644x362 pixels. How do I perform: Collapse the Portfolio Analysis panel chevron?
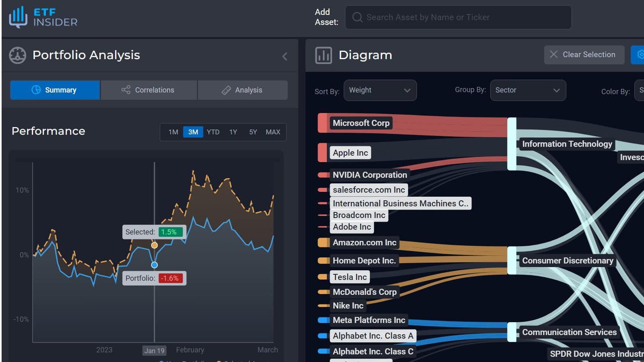click(285, 56)
